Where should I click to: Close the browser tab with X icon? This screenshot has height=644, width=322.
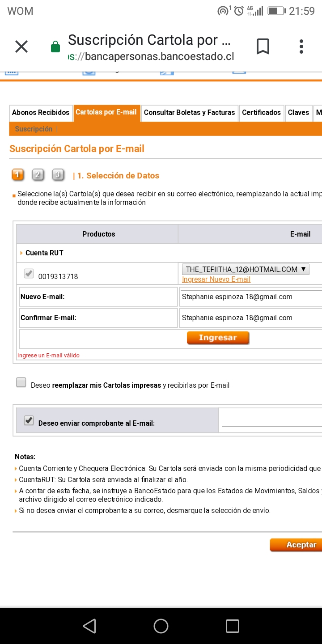21,47
